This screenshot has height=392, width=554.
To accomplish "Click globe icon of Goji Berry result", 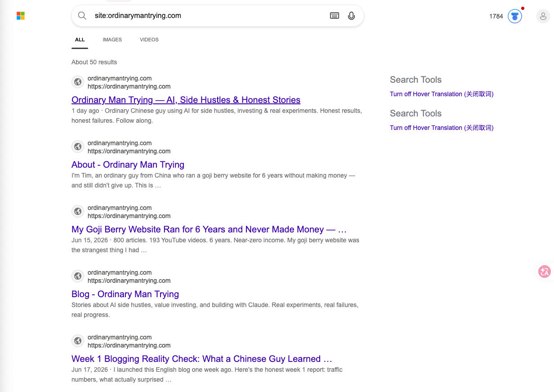I will click(78, 211).
